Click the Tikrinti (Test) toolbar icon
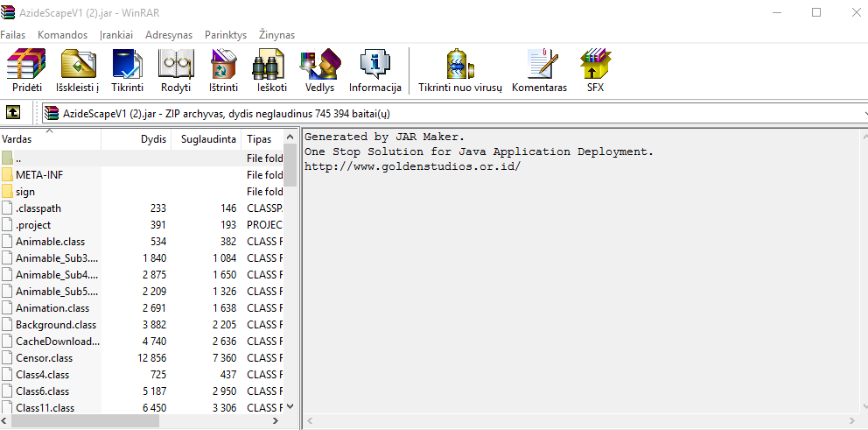 tap(128, 63)
